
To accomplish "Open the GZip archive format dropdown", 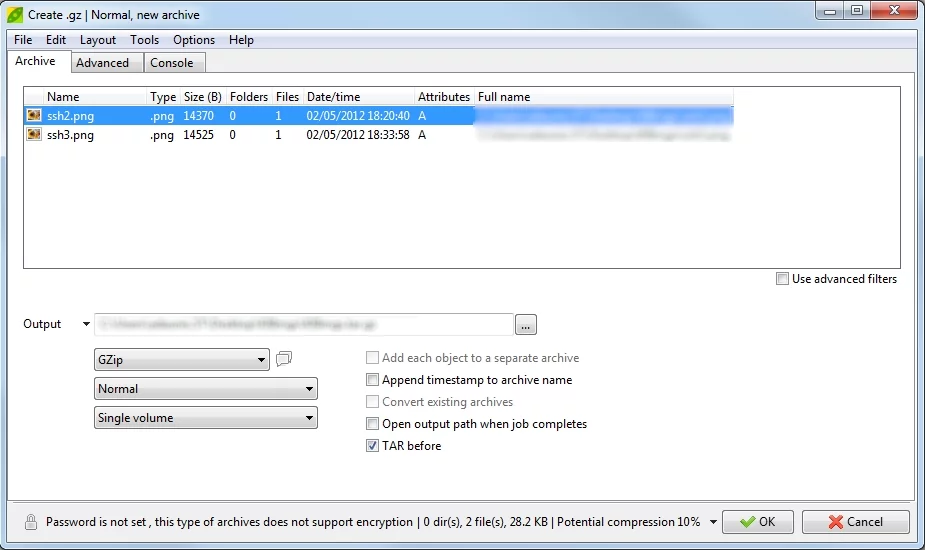I will point(182,359).
